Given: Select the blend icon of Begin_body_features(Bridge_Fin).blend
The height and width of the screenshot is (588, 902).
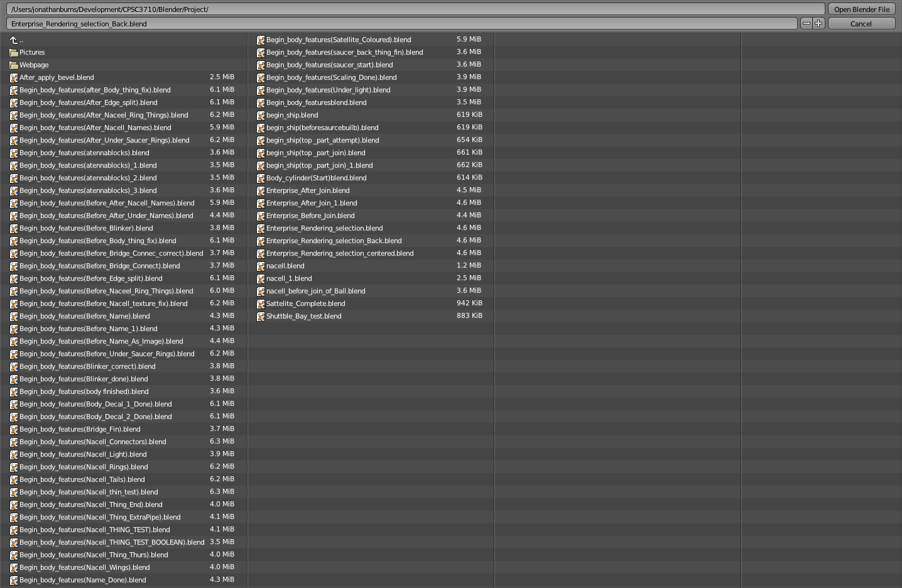Looking at the screenshot, I should click(13, 429).
